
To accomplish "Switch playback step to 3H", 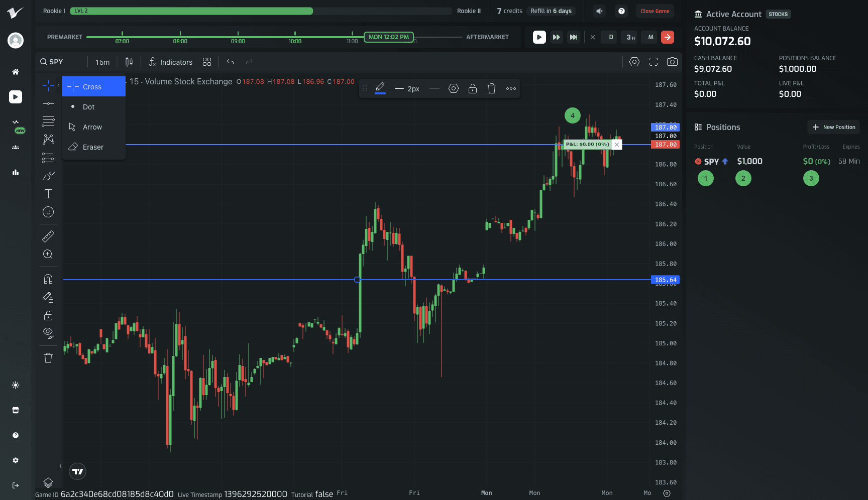I will [630, 37].
